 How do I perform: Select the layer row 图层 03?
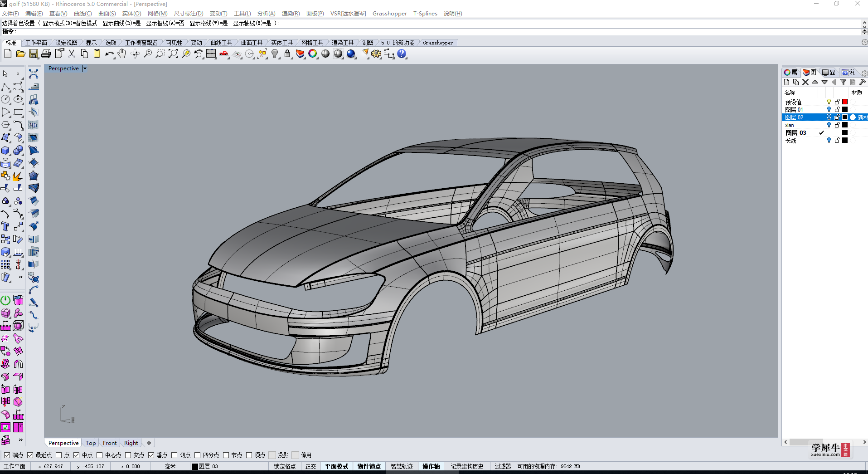click(824, 133)
